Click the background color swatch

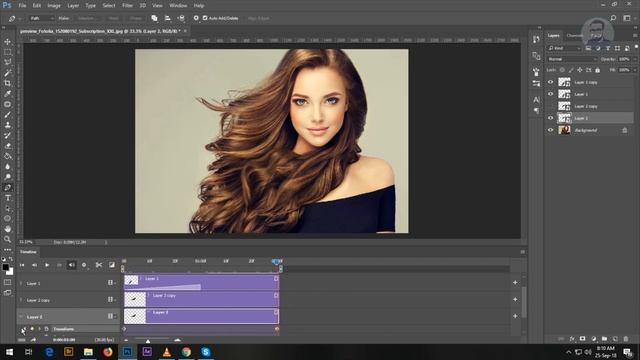tap(10, 271)
